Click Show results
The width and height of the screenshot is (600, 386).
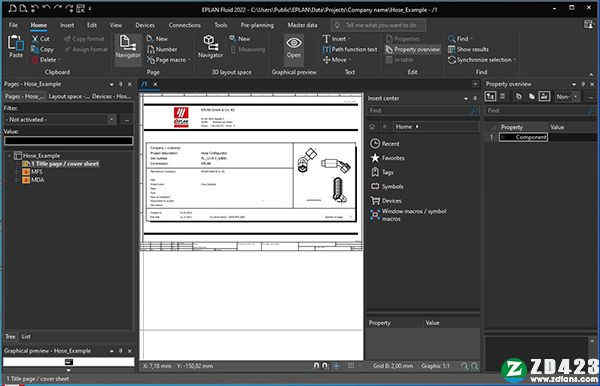tap(468, 49)
